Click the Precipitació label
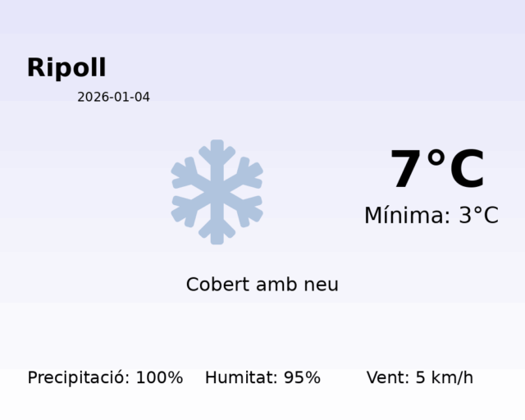The image size is (525, 420). coord(79,378)
